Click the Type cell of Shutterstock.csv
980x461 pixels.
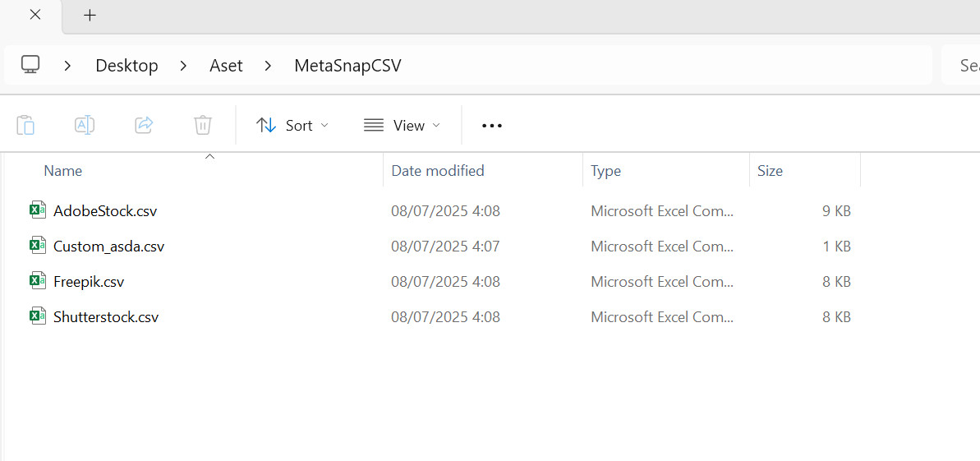[662, 317]
